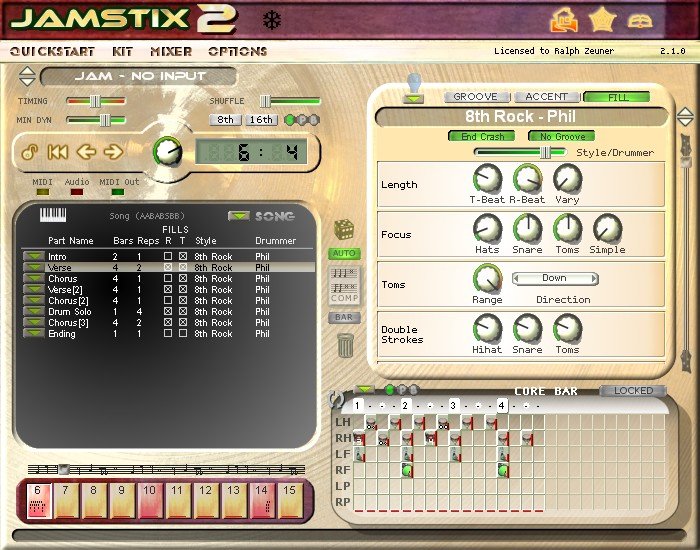Viewport: 700px width, 550px height.
Task: Open the SONG dropdown arrow
Action: pyautogui.click(x=239, y=216)
